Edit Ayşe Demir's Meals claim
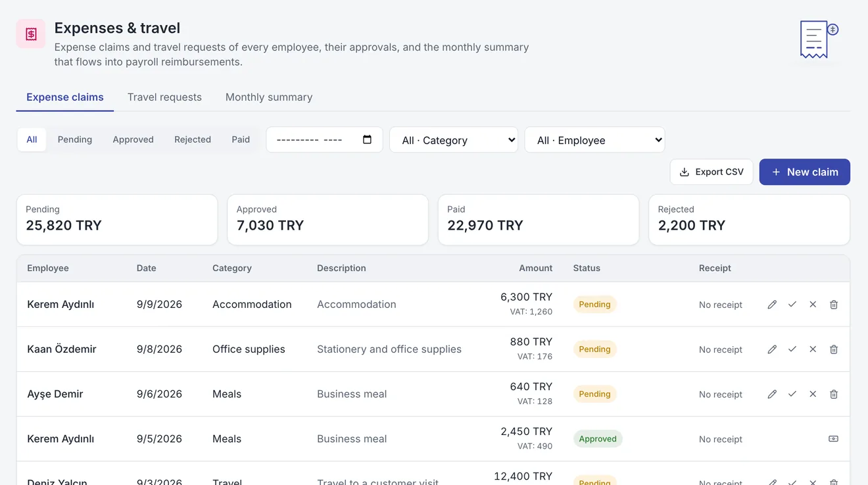 772,394
